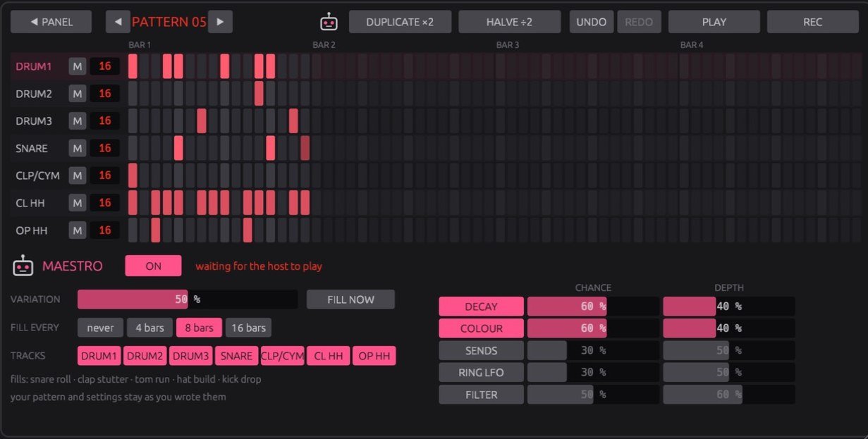Image resolution: width=868 pixels, height=439 pixels.
Task: Click the CL HH step count 16
Action: [x=105, y=203]
